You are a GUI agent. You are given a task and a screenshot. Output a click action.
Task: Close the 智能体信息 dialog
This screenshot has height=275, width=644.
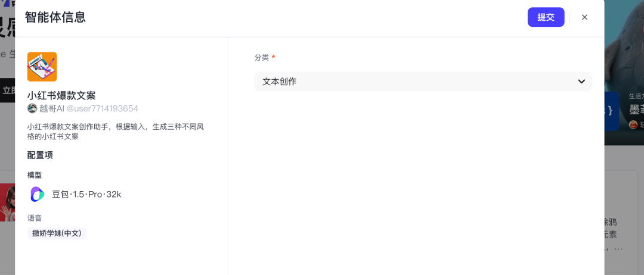(x=584, y=17)
